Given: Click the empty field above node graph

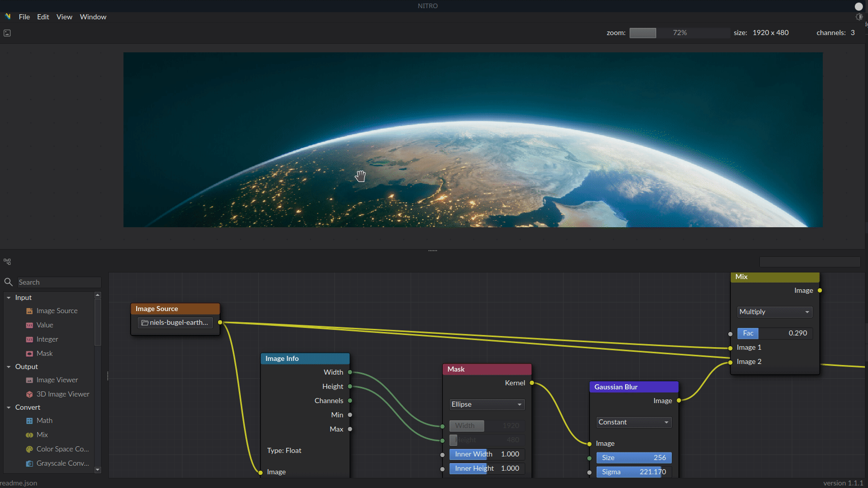Looking at the screenshot, I should [810, 262].
